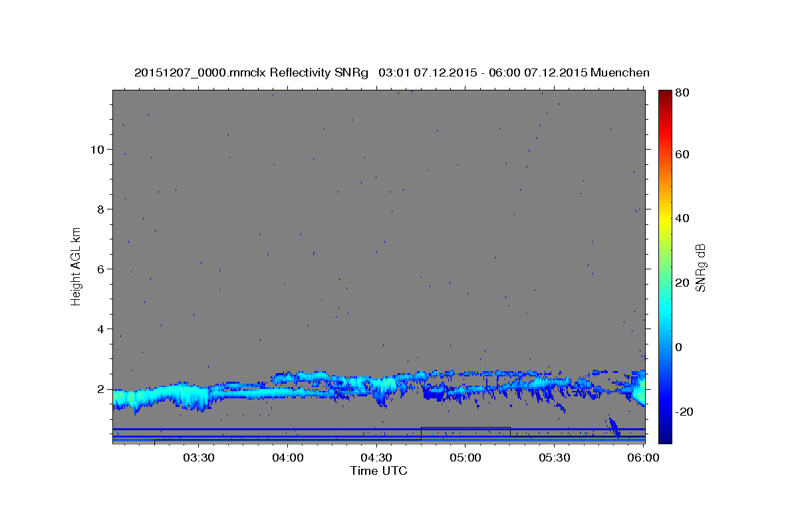798x532 pixels.
Task: Click the 03:30 time tick label
Action: (199, 458)
